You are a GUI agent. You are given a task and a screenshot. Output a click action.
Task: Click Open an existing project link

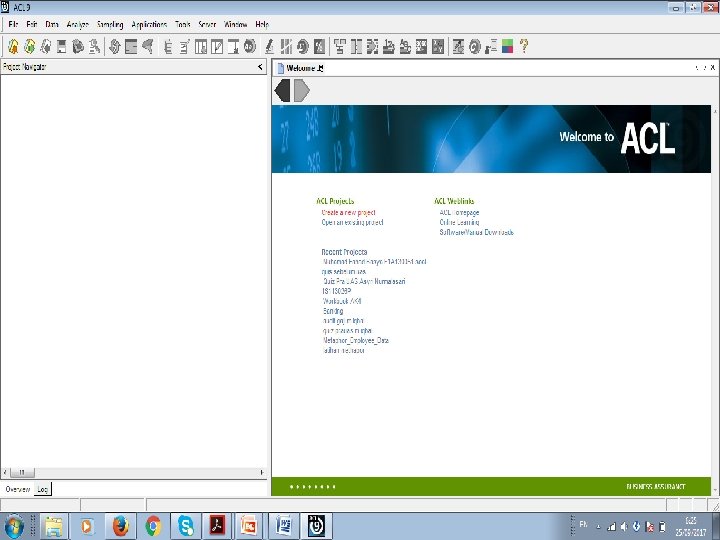[x=352, y=222]
